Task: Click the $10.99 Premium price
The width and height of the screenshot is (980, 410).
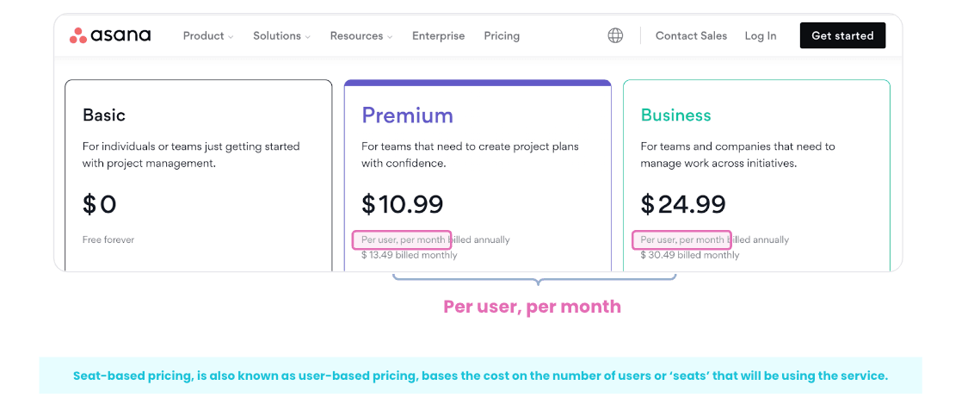Action: coord(403,204)
